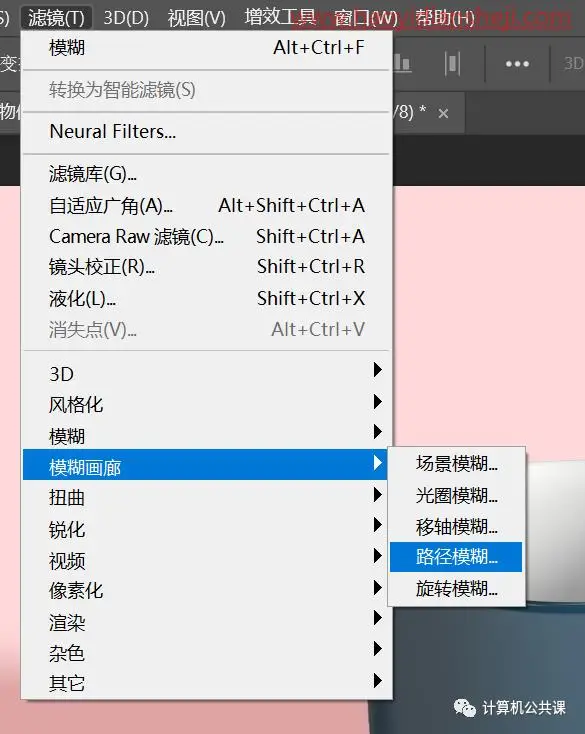The width and height of the screenshot is (585, 734).
Task: Select 旋转模糊... in submenu
Action: (x=456, y=588)
